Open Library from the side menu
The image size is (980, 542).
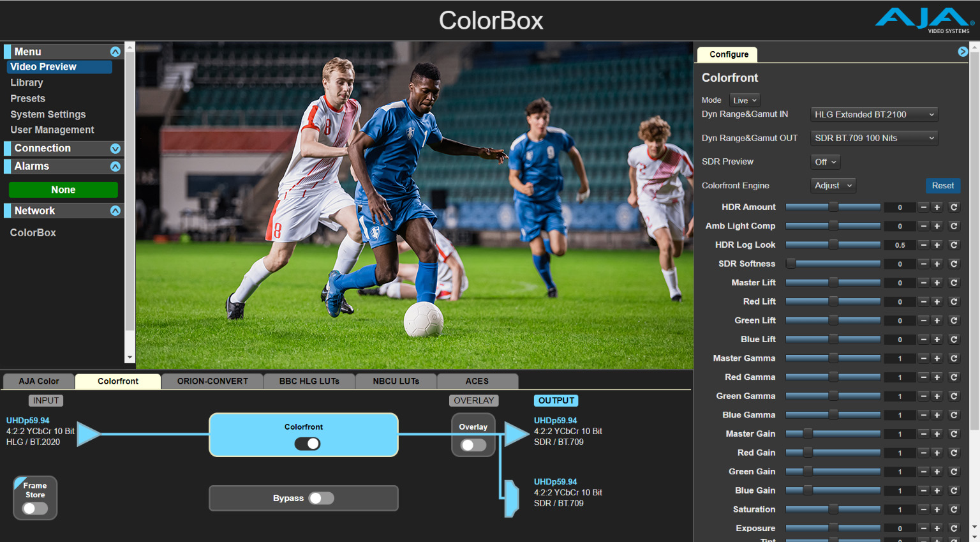click(27, 83)
